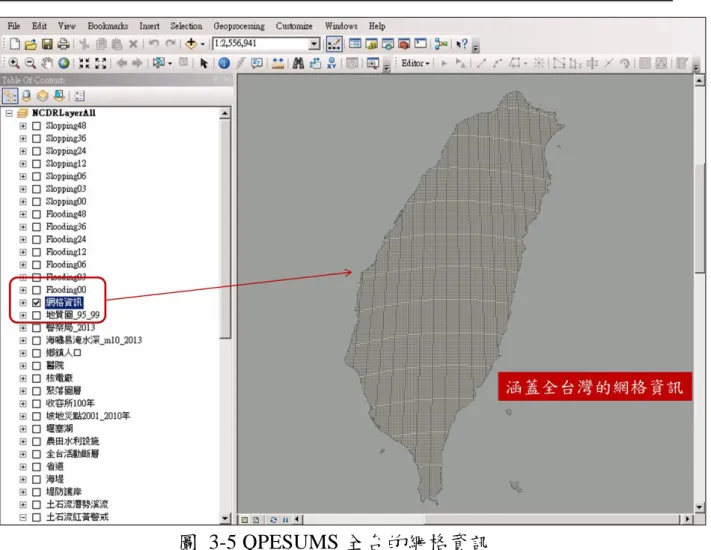This screenshot has width=711, height=550.
Task: Open the Go To XY tool
Action: click(x=331, y=63)
